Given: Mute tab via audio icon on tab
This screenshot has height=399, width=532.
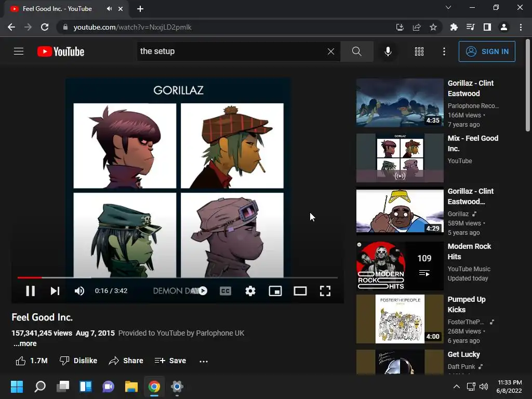Looking at the screenshot, I should (109, 9).
